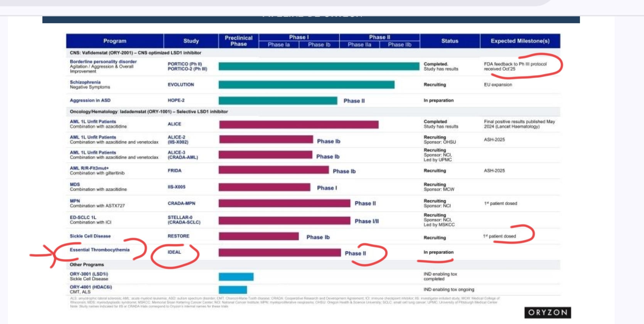Click Phase Ib label in RESTORE row
This screenshot has height=324, width=644.
[x=318, y=237]
